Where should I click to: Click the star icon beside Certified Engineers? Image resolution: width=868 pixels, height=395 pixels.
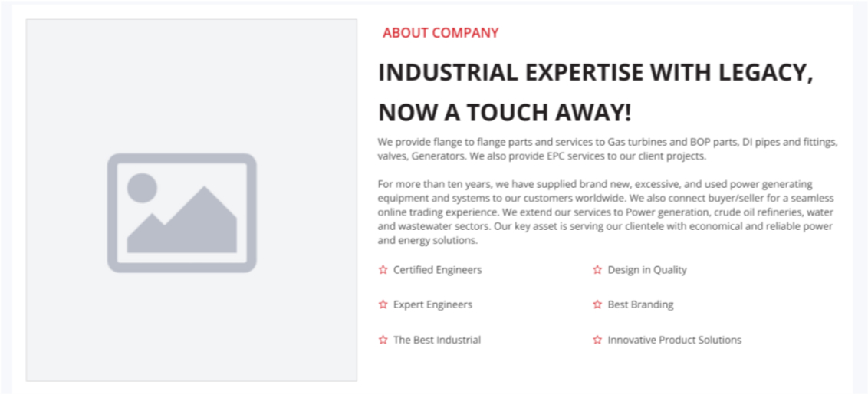pyautogui.click(x=383, y=270)
